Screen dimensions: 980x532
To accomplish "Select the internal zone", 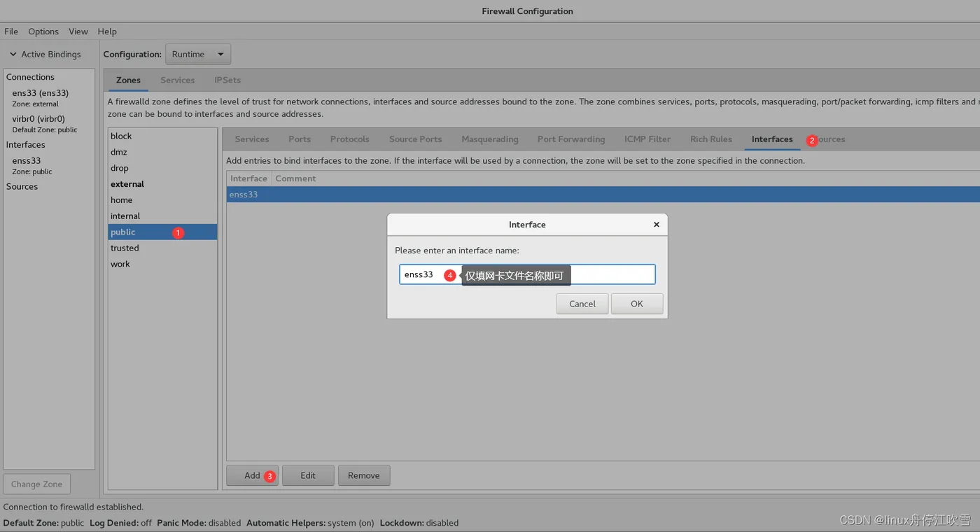I will click(x=162, y=216).
